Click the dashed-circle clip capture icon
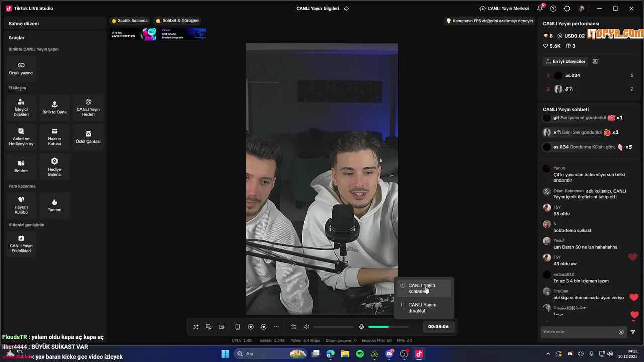This screenshot has width=644, height=362. point(263,327)
